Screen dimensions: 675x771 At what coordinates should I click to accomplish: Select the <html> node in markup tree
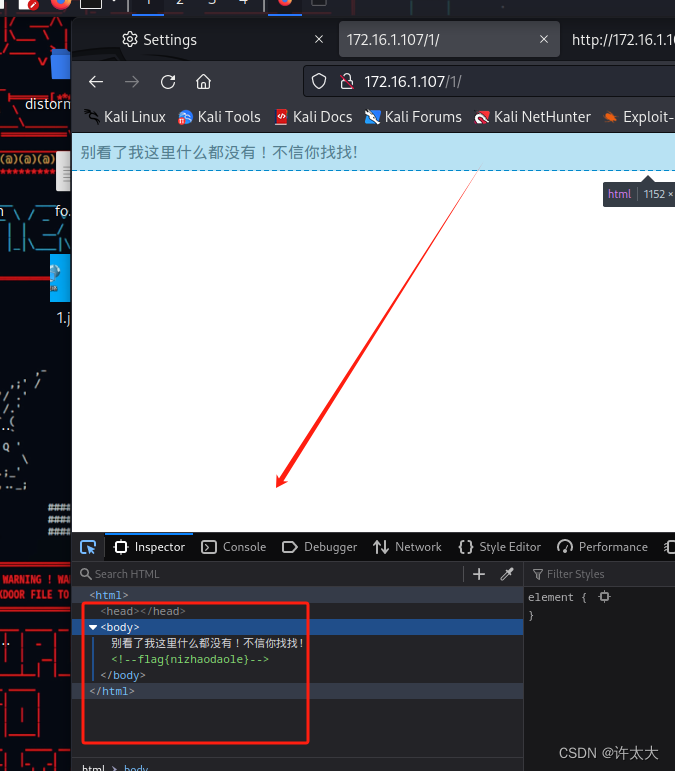click(109, 595)
